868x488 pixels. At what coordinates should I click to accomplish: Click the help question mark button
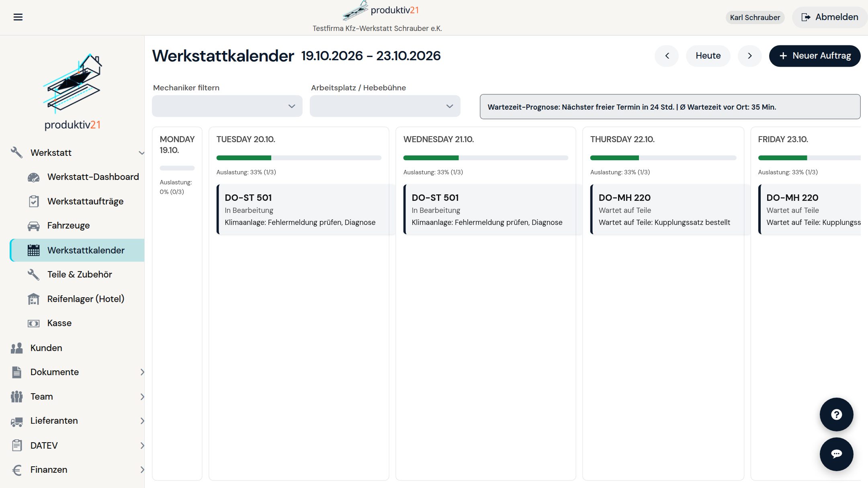(x=836, y=414)
